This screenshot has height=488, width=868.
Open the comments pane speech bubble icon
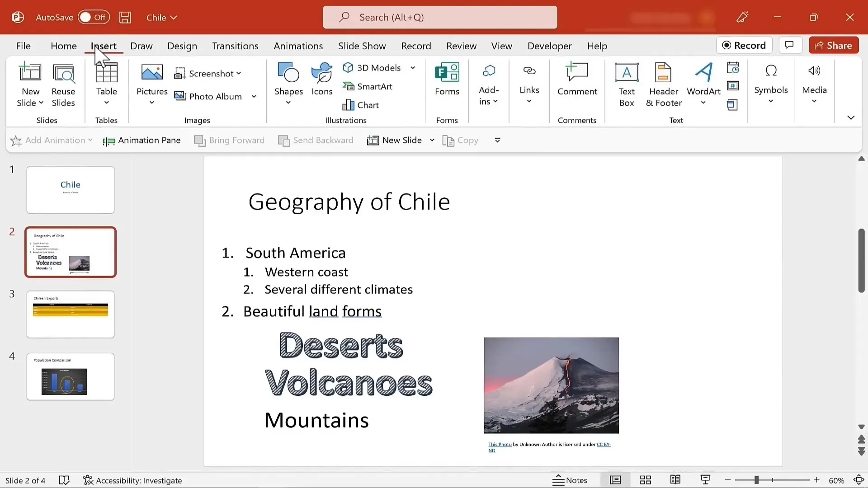pyautogui.click(x=790, y=45)
